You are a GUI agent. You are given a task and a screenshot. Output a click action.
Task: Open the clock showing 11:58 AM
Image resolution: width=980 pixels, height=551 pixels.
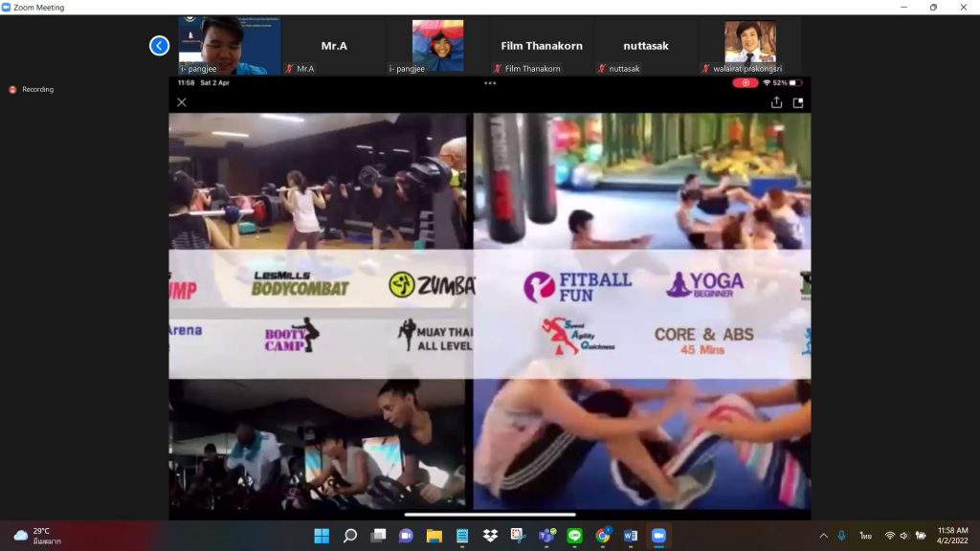click(x=952, y=536)
